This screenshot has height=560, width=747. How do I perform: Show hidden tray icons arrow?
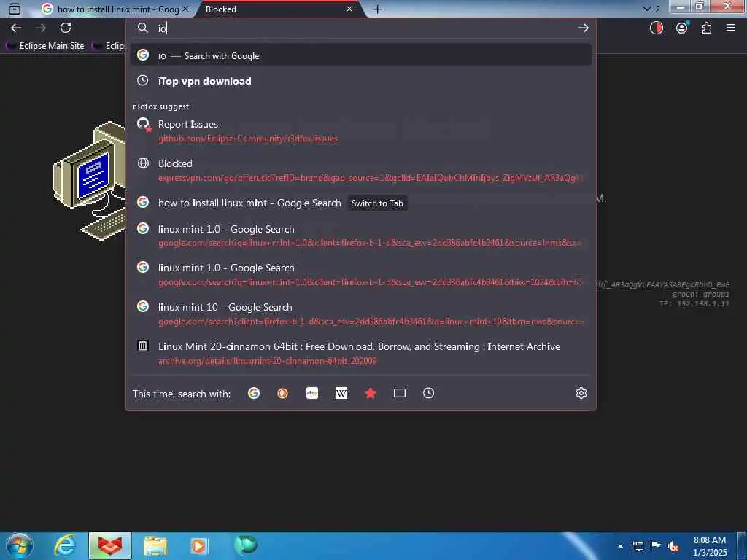(x=620, y=546)
